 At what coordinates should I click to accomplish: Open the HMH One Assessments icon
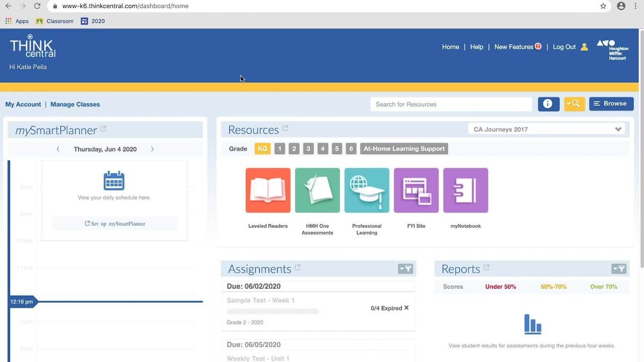[x=317, y=190]
